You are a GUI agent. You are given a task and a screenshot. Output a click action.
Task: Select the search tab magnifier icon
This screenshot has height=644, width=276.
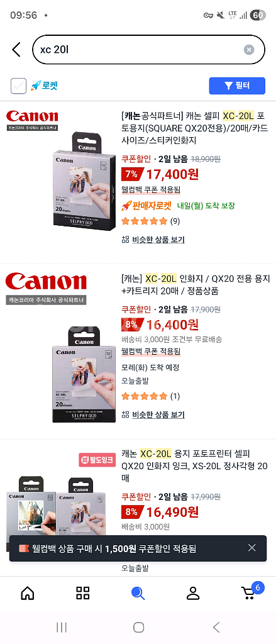coord(138,593)
